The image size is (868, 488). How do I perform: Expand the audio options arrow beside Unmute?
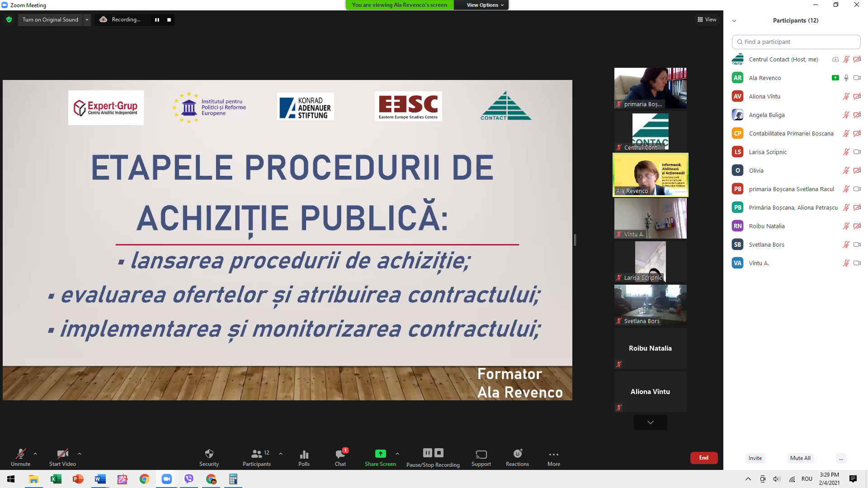pyautogui.click(x=35, y=453)
